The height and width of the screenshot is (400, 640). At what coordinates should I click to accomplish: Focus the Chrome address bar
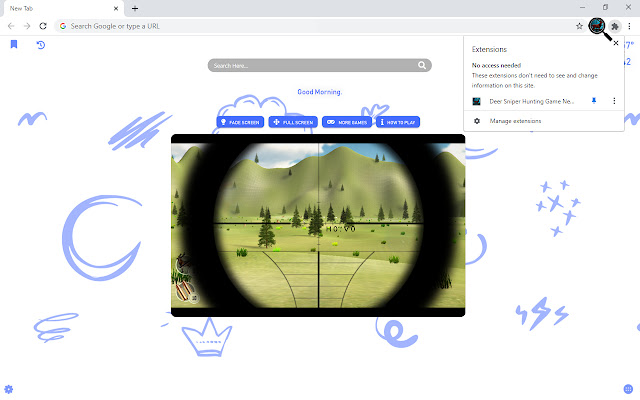click(318, 26)
